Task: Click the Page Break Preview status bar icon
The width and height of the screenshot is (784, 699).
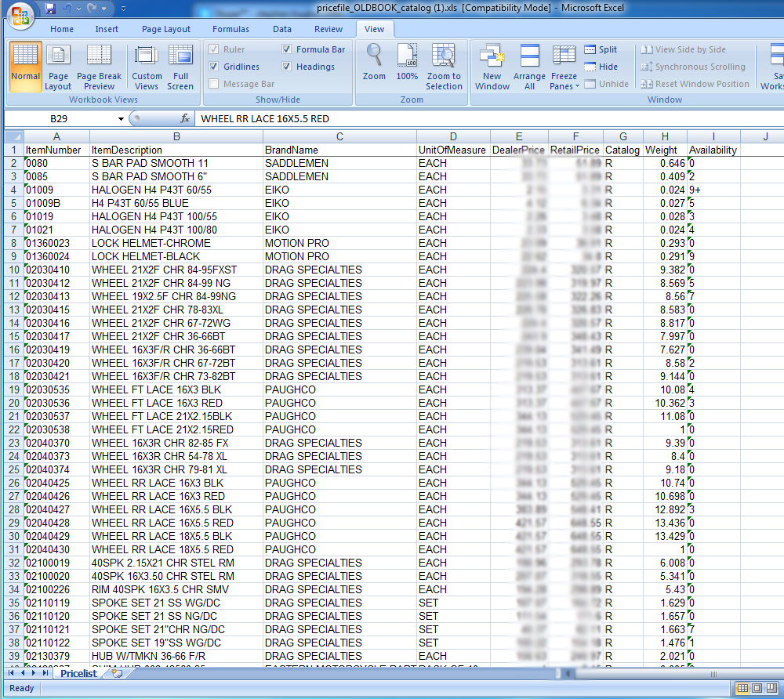Action: (x=771, y=688)
